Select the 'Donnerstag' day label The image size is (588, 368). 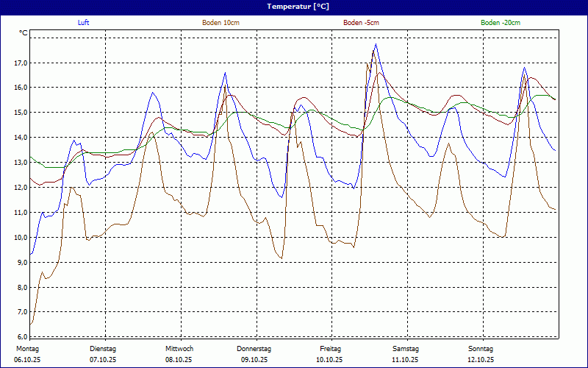[x=254, y=349]
